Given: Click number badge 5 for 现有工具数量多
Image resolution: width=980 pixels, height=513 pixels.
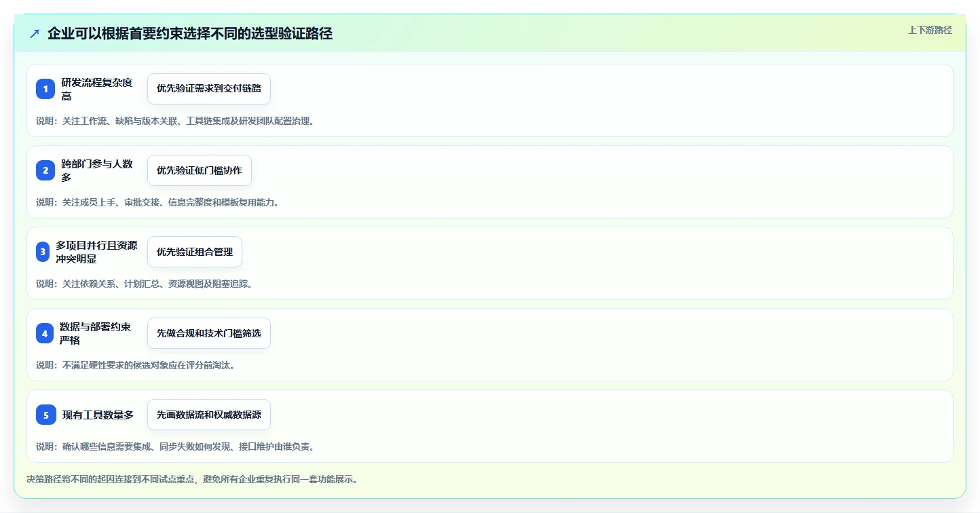Looking at the screenshot, I should 46,415.
